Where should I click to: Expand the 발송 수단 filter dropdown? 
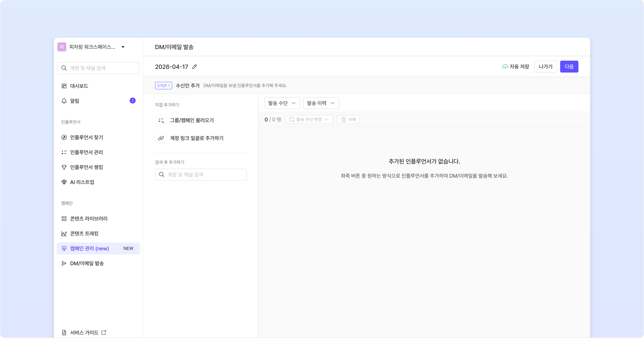[282, 103]
